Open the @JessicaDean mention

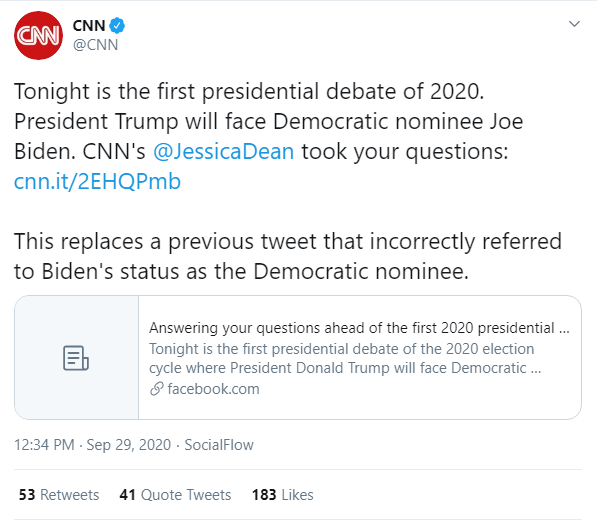(223, 151)
